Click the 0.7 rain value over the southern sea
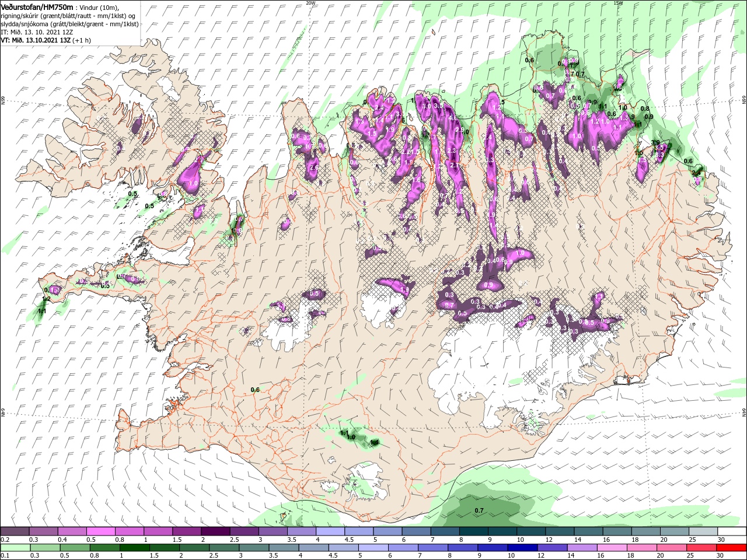747x560 pixels. [479, 510]
